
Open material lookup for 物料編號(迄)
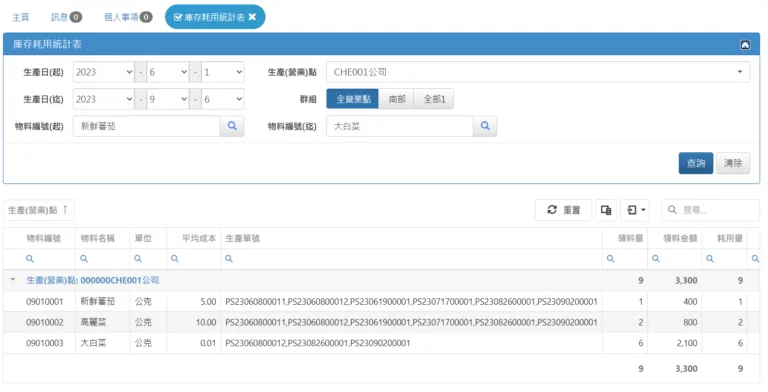485,126
